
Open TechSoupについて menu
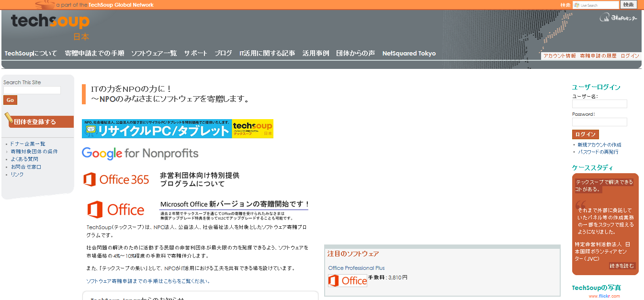click(x=31, y=54)
